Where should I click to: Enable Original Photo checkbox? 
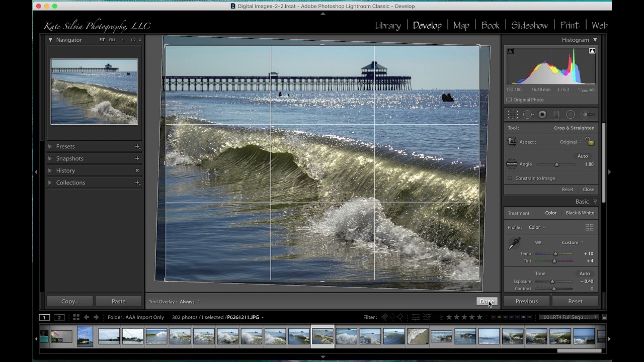509,100
